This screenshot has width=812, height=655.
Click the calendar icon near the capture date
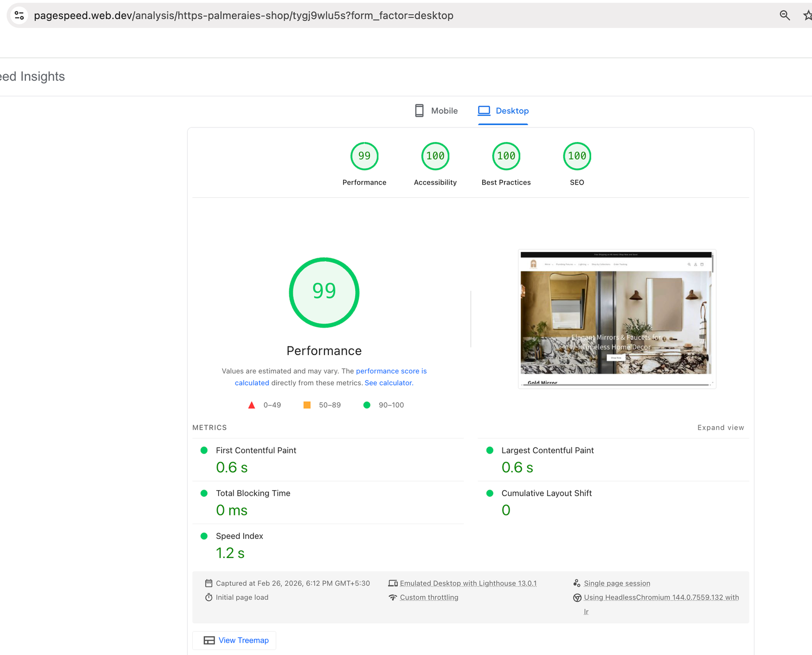209,583
